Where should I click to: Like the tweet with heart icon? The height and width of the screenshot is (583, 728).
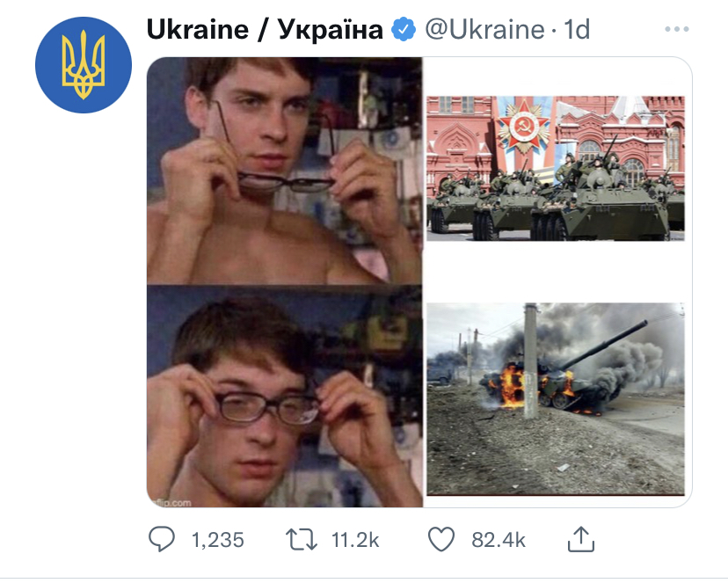[x=440, y=540]
